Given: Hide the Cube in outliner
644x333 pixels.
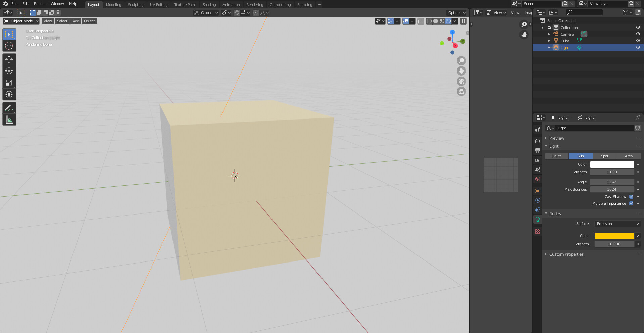Looking at the screenshot, I should pyautogui.click(x=638, y=41).
